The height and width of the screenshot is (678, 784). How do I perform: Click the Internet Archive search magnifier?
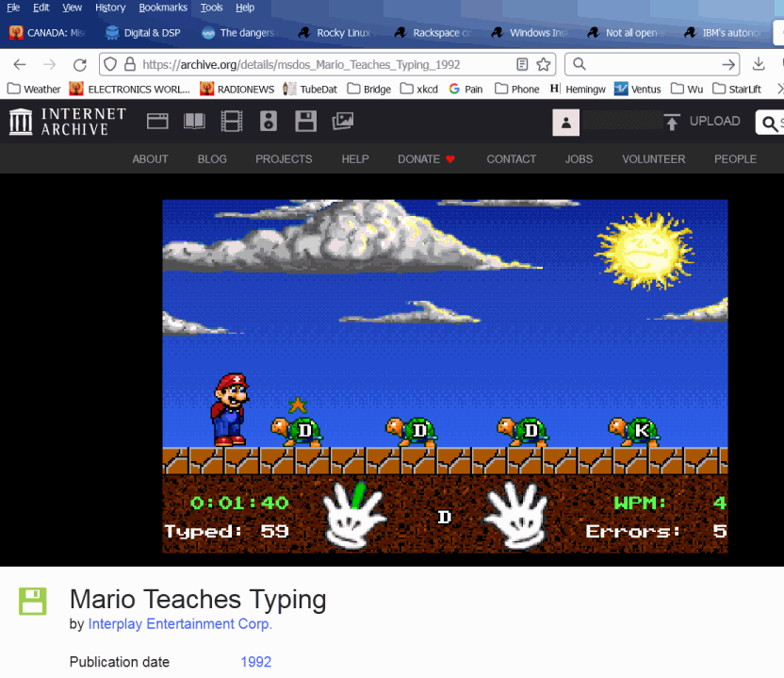tap(770, 124)
